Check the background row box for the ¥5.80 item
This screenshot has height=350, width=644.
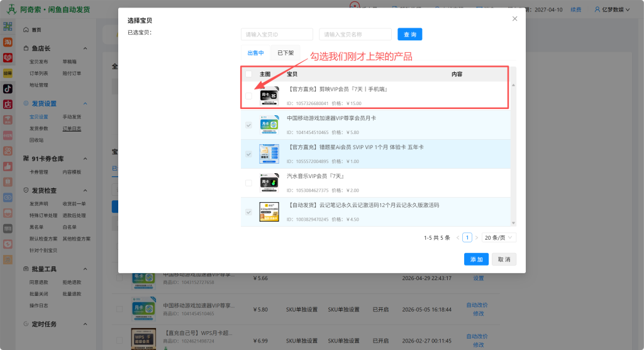point(119,309)
